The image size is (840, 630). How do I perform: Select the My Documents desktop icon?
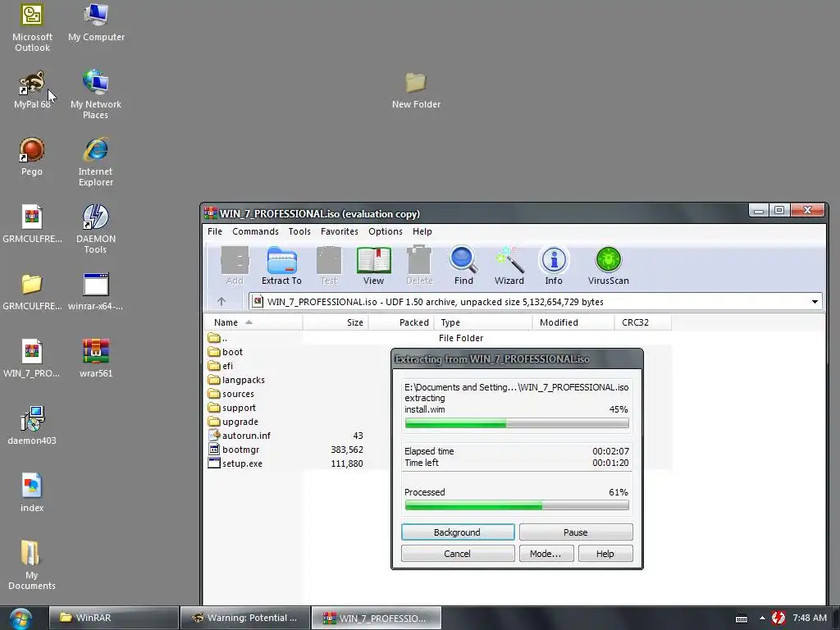pos(32,565)
